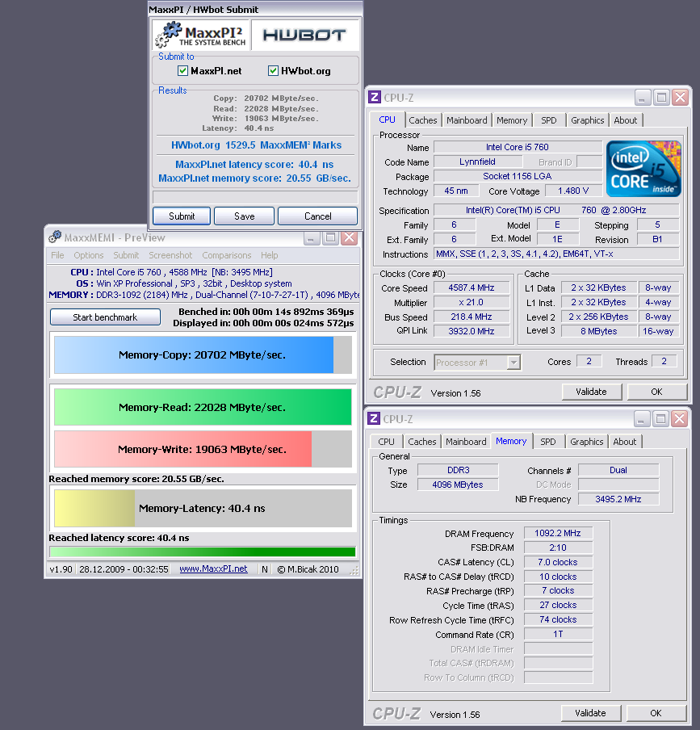Viewport: 700px width, 730px height.
Task: Open the Help menu in MaxxMEM
Action: pos(269,255)
